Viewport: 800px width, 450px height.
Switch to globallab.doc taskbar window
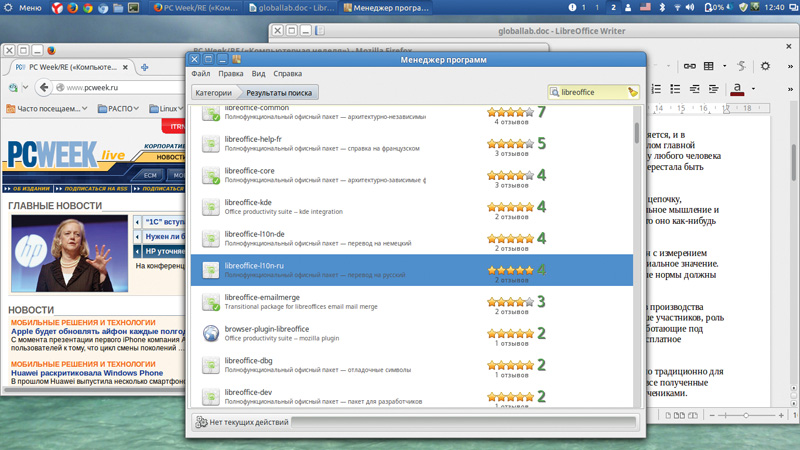pyautogui.click(x=291, y=8)
